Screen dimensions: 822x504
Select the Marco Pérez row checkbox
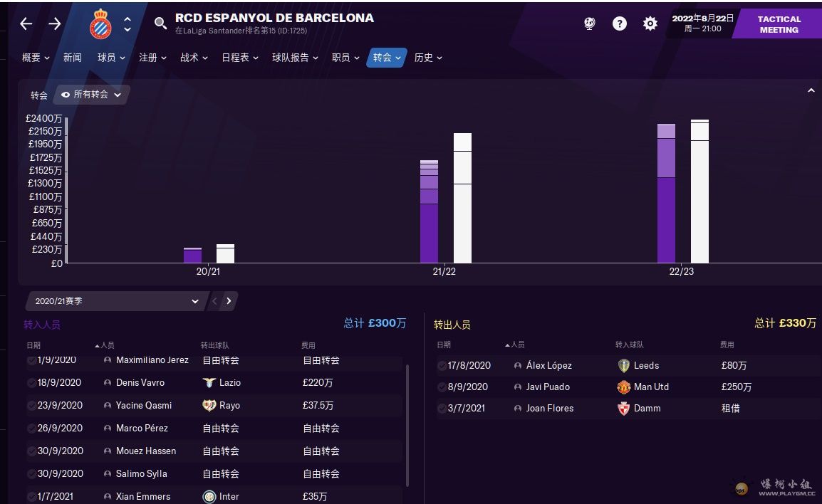point(31,428)
